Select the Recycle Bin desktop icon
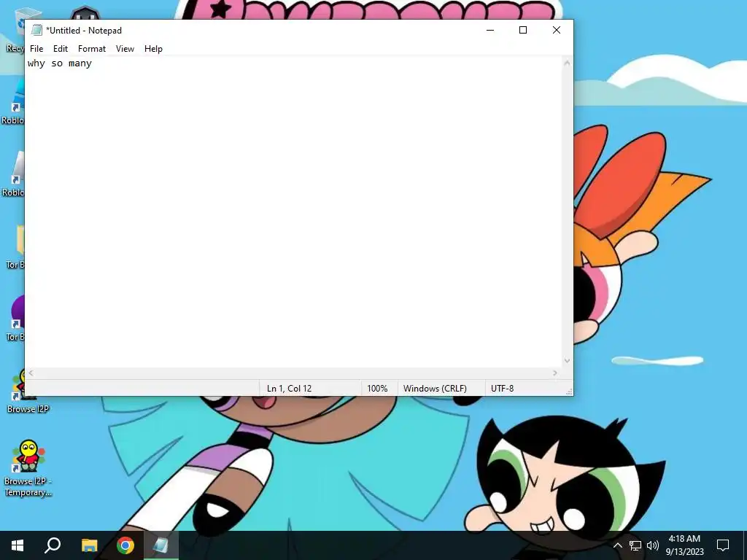The width and height of the screenshot is (747, 560). (15, 31)
